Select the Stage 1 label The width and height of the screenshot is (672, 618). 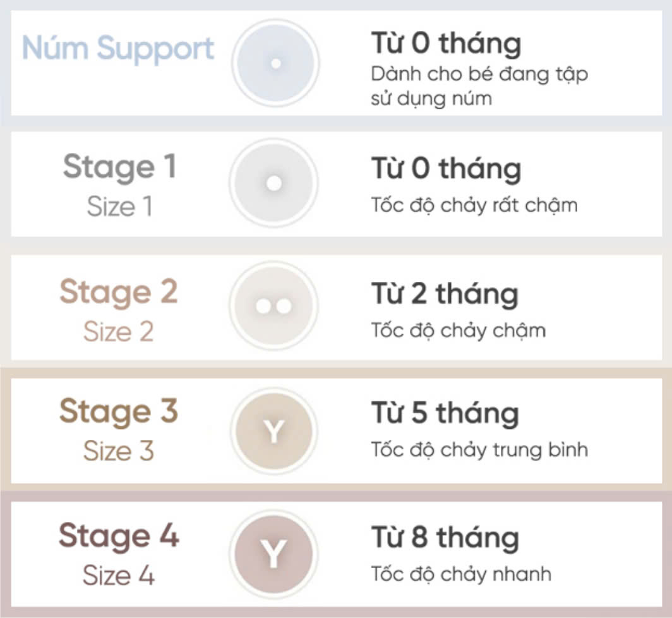click(x=119, y=167)
